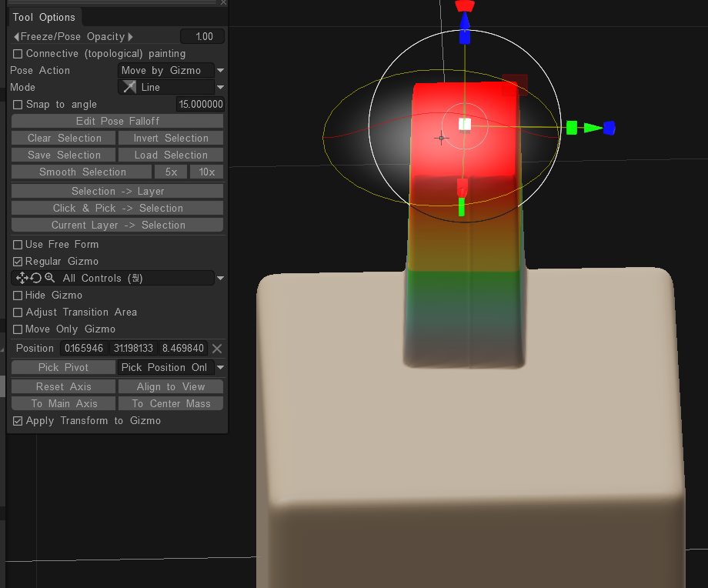Click the red handle at the gizmo top
The image size is (708, 588).
pyautogui.click(x=464, y=6)
